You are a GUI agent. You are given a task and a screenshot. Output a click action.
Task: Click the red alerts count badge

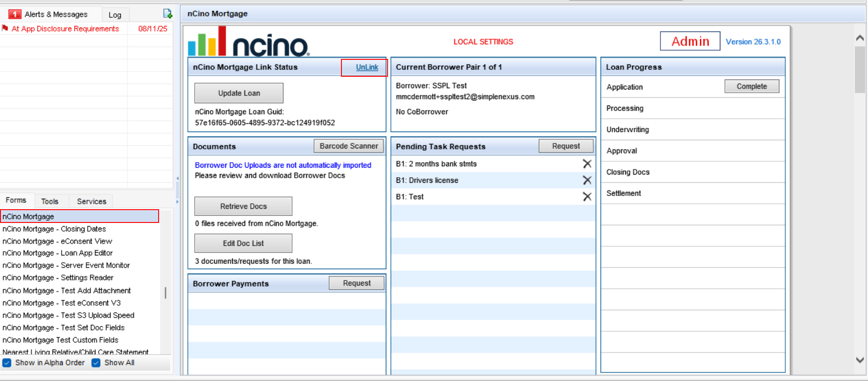pos(15,14)
